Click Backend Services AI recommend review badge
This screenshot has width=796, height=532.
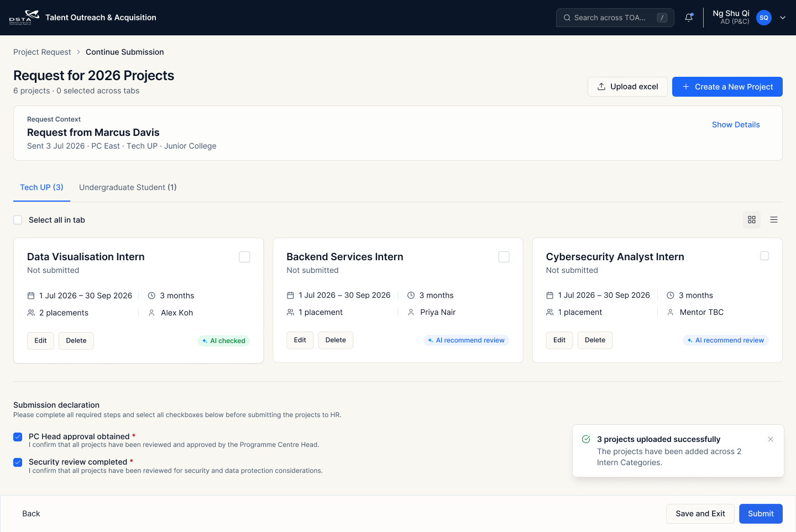point(467,340)
